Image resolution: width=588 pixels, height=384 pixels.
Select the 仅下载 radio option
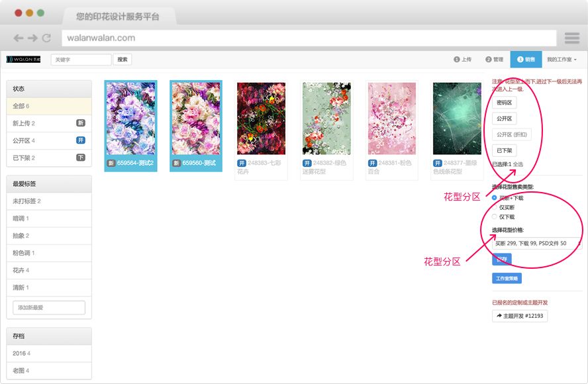[x=493, y=216]
